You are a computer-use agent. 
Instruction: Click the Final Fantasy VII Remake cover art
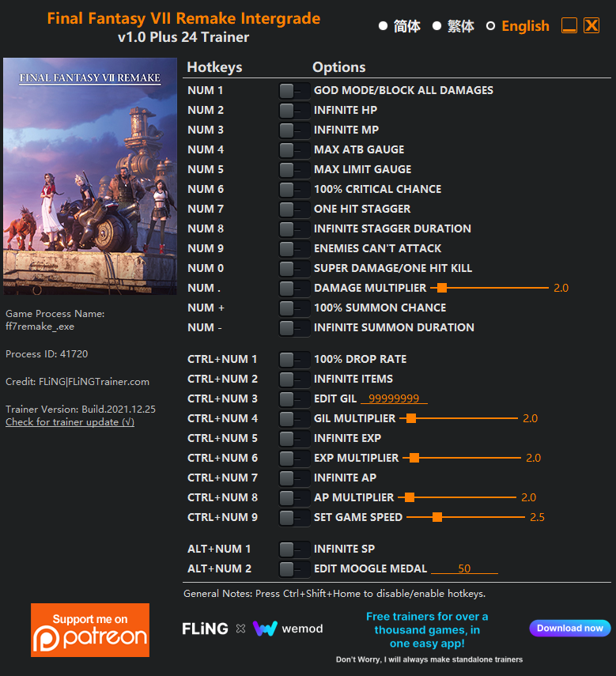(x=90, y=176)
